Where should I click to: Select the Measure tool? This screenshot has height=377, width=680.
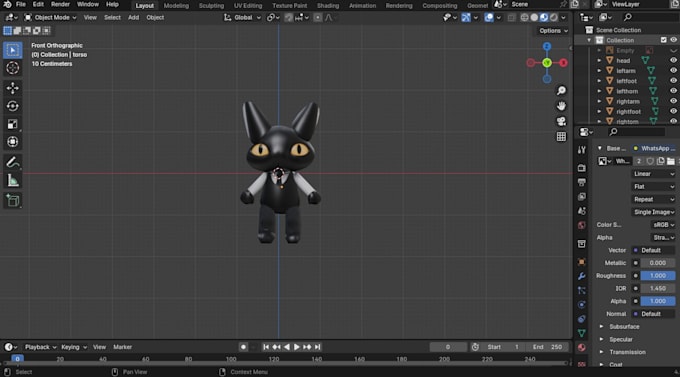click(13, 180)
